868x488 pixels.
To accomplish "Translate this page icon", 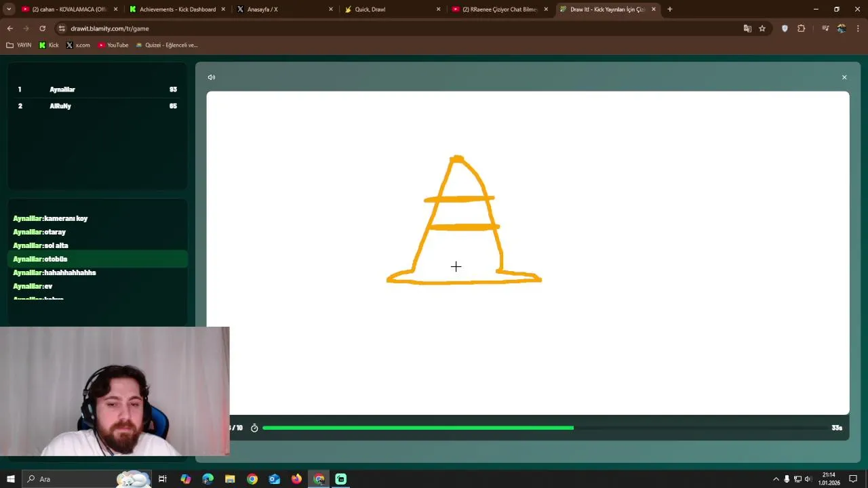I will click(x=747, y=28).
